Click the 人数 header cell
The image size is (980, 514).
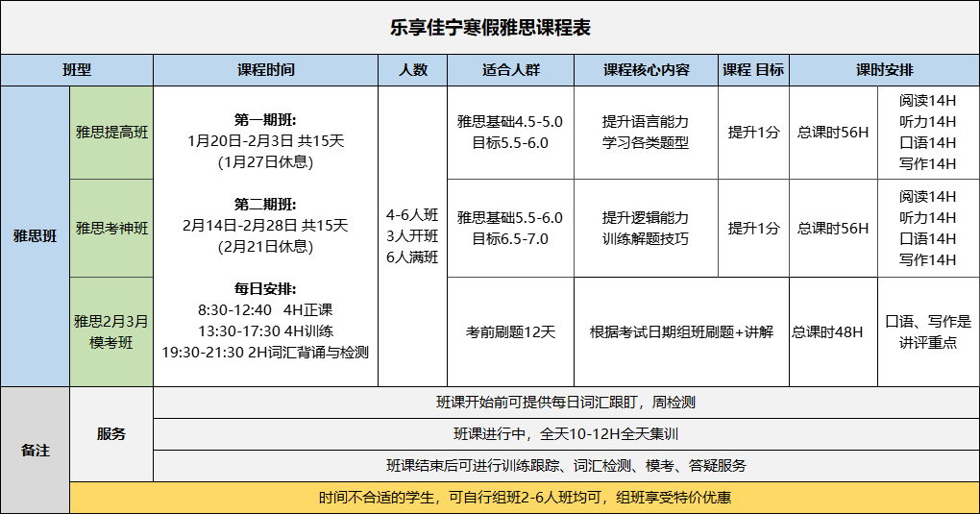412,70
